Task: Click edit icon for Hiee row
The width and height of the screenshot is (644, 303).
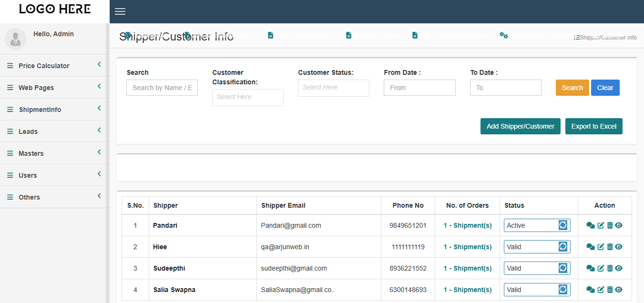Action: click(x=601, y=247)
